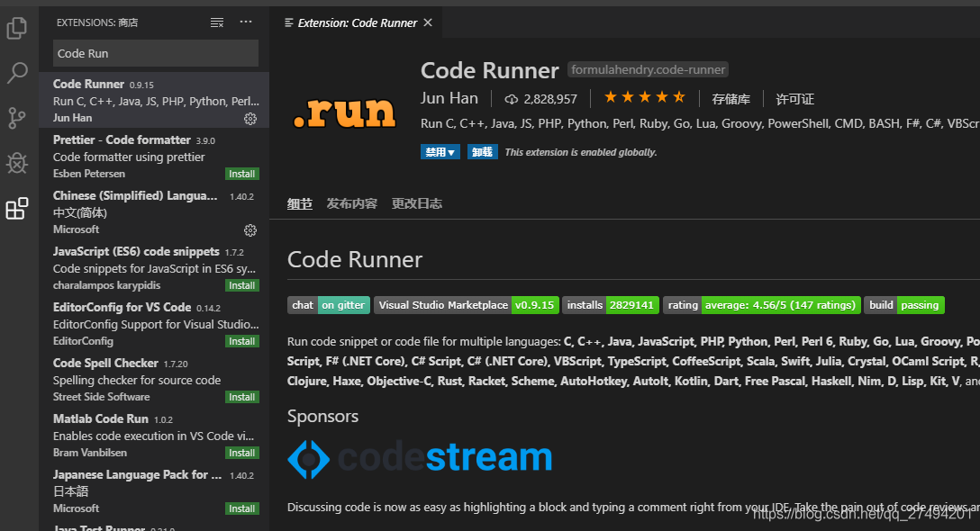Viewport: 980px width, 531px height.
Task: Install EditorConfig for VS Code
Action: [x=242, y=341]
